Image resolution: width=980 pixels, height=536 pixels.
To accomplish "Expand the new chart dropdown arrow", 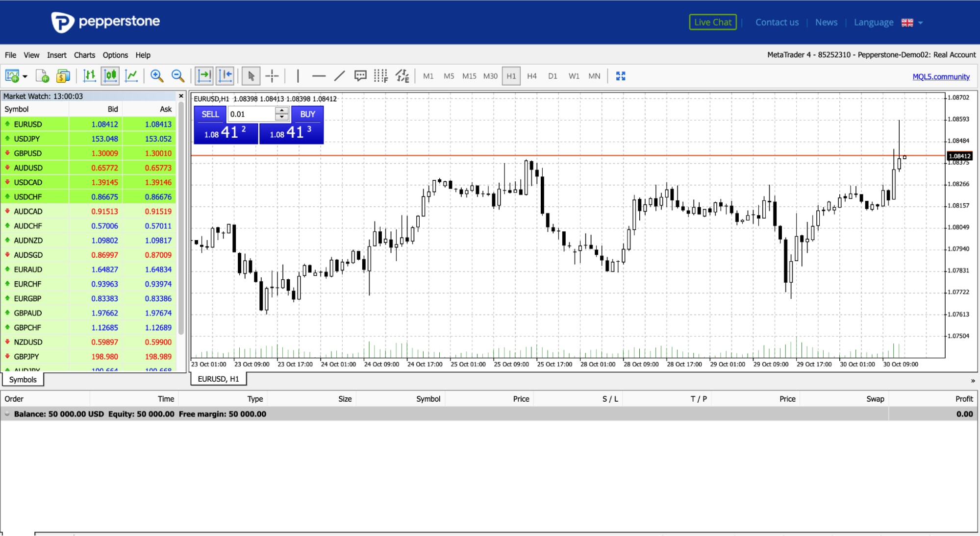I will pos(25,76).
